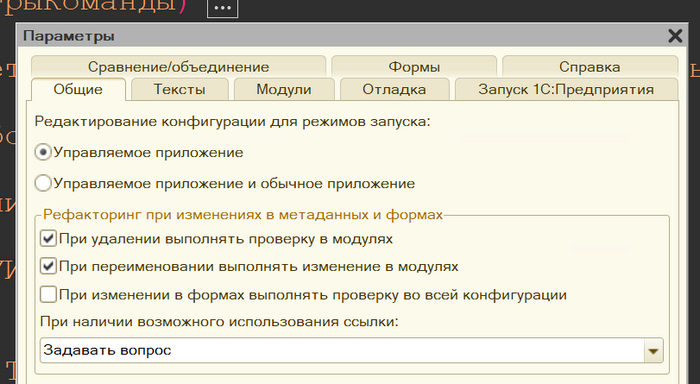Show the Отладка tab
700x384 pixels.
point(394,89)
